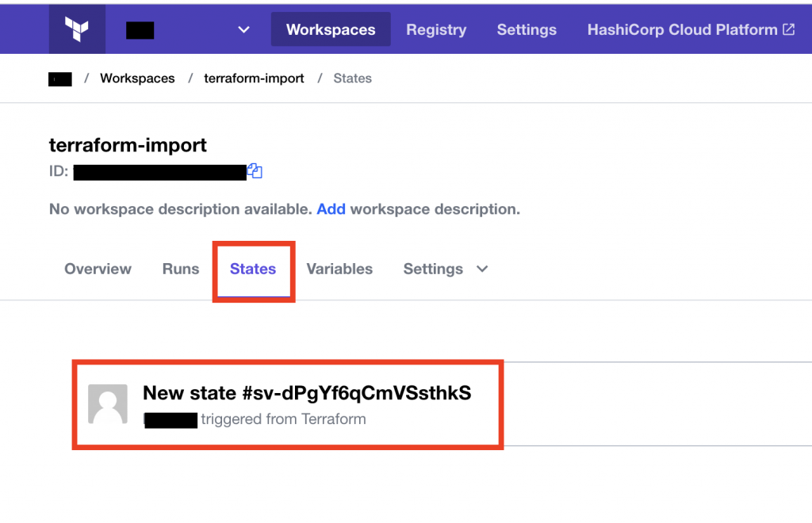
Task: Click the Add workspace description link
Action: click(x=331, y=209)
